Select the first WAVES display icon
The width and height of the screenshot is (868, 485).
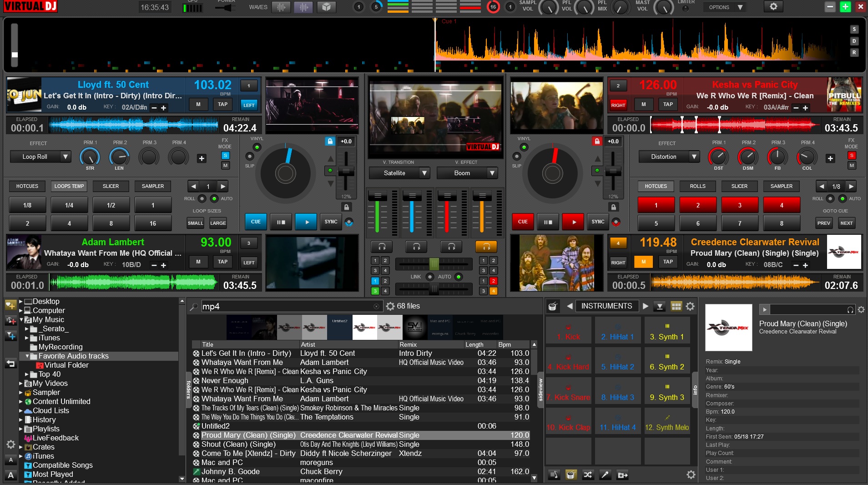pos(281,7)
